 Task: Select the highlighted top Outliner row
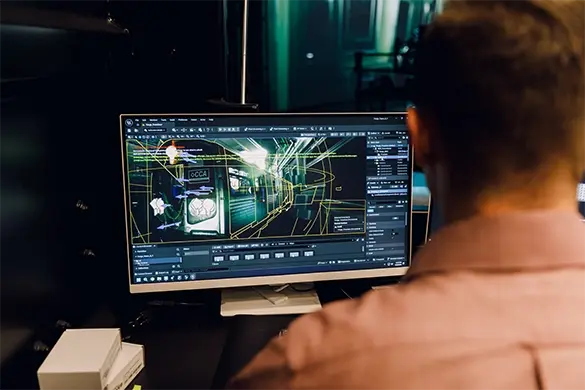pos(388,146)
